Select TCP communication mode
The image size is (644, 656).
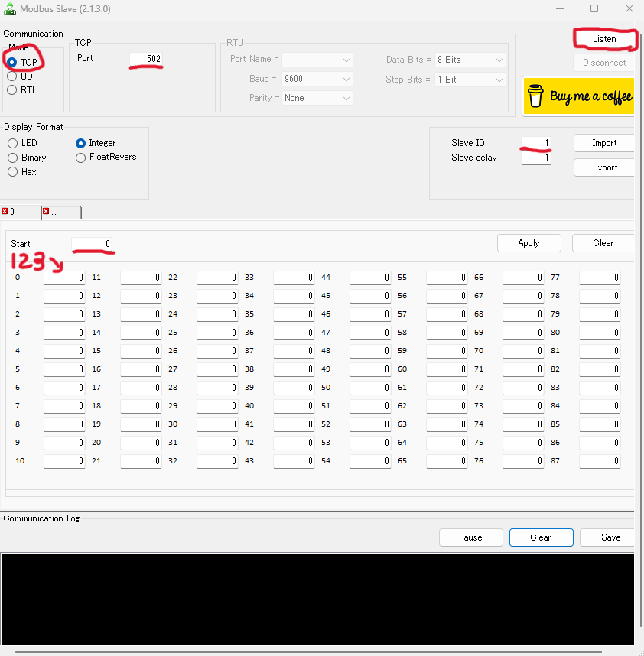pyautogui.click(x=12, y=62)
